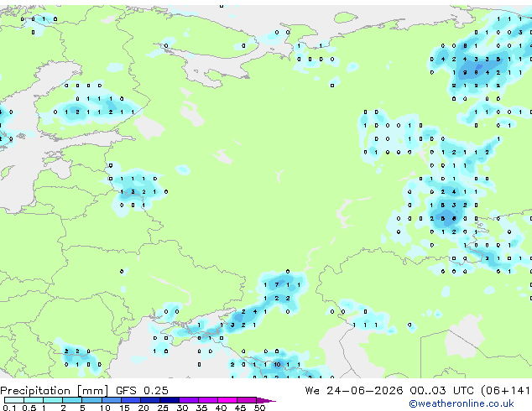Viewport: 532px width, 411px height.
Task: Click the legend label "0.1"
Action: 9,408
